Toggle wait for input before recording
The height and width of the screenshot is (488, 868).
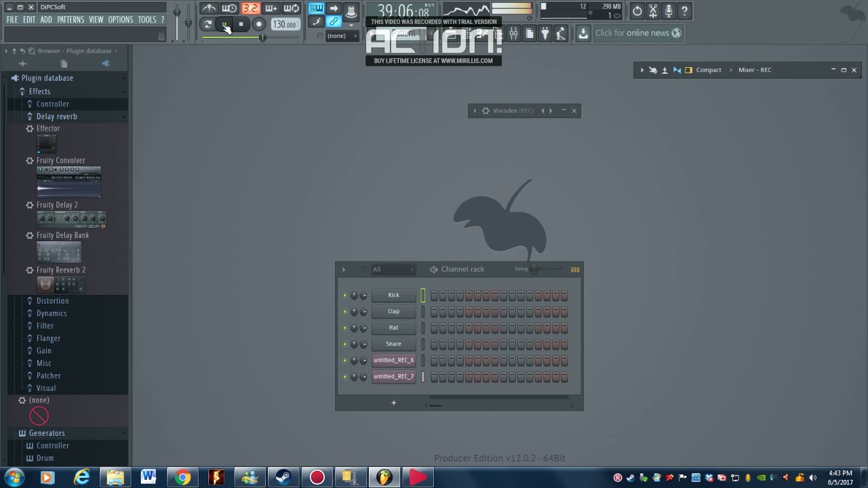point(230,9)
